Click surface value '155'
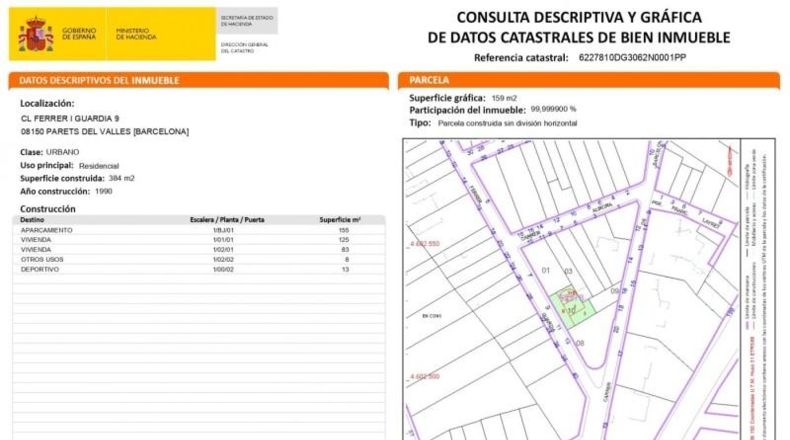 tap(344, 230)
